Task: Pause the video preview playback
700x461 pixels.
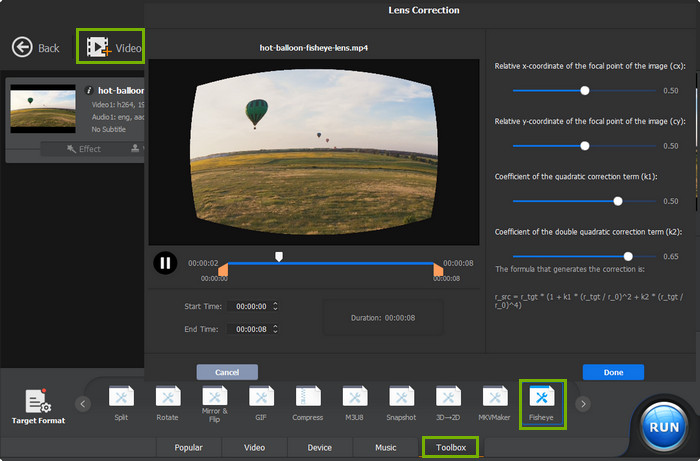Action: [x=165, y=264]
